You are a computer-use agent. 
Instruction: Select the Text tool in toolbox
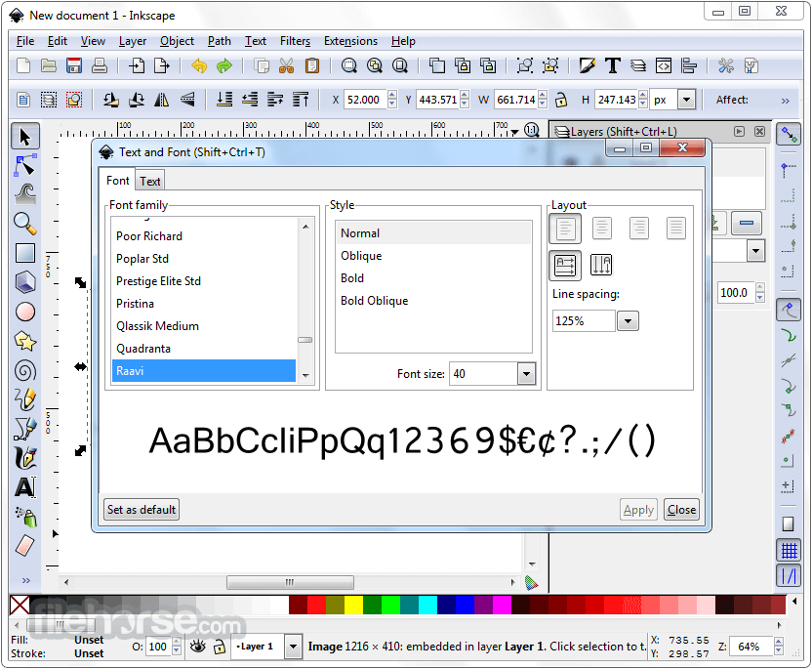[24, 487]
